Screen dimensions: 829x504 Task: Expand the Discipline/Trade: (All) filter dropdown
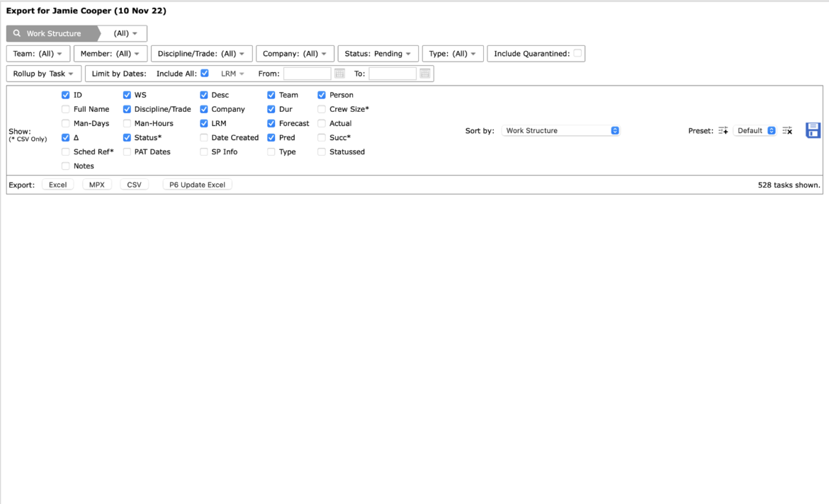point(201,53)
